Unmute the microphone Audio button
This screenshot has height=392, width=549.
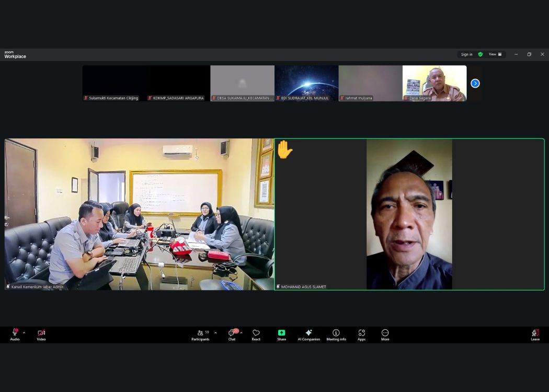point(15,335)
